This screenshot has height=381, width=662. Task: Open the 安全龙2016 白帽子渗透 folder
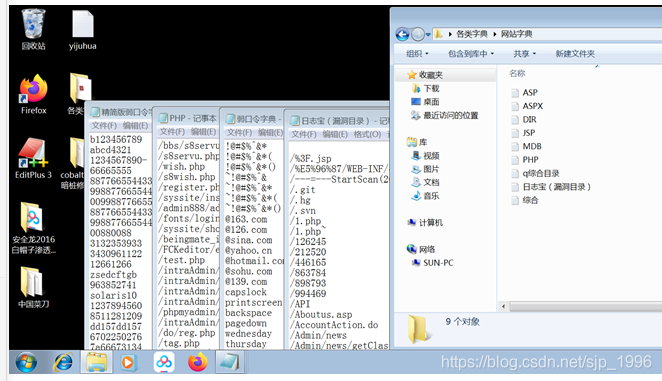click(x=33, y=228)
